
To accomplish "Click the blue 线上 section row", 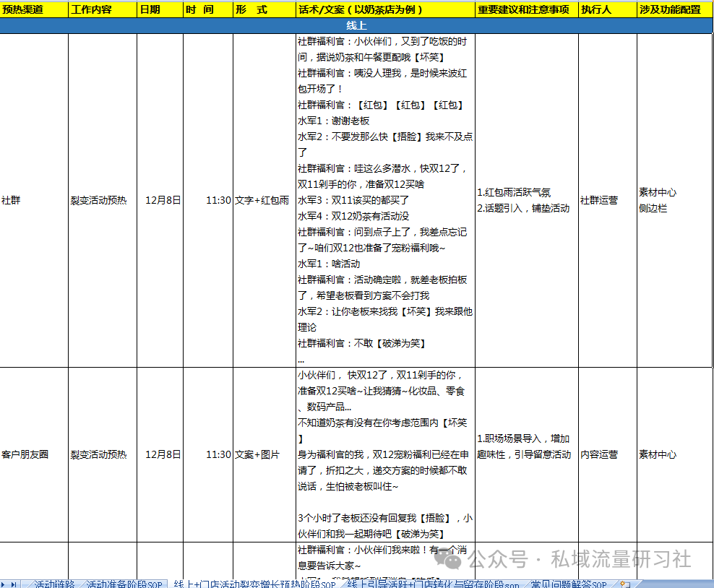I will [x=356, y=25].
